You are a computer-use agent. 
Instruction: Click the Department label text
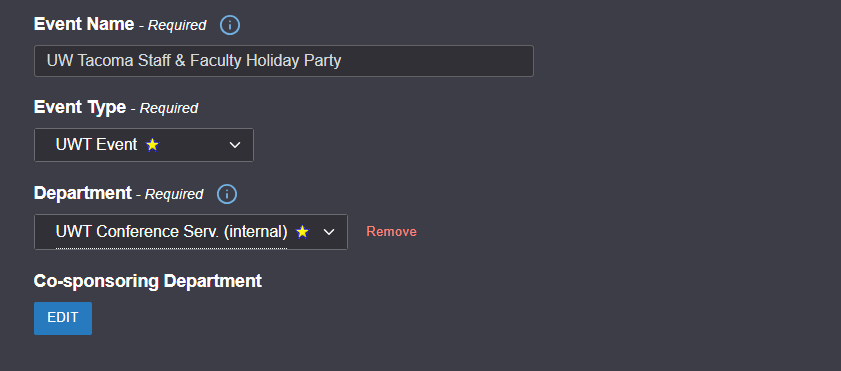coord(83,193)
